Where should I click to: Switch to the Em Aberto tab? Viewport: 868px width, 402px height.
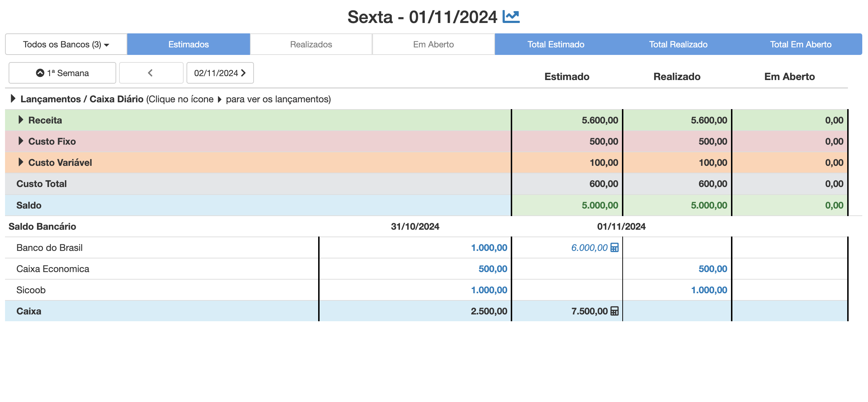(433, 45)
